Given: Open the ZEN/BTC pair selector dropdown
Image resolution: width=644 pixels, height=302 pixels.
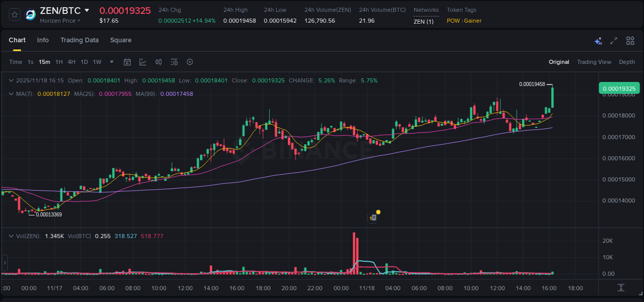Looking at the screenshot, I should 87,10.
